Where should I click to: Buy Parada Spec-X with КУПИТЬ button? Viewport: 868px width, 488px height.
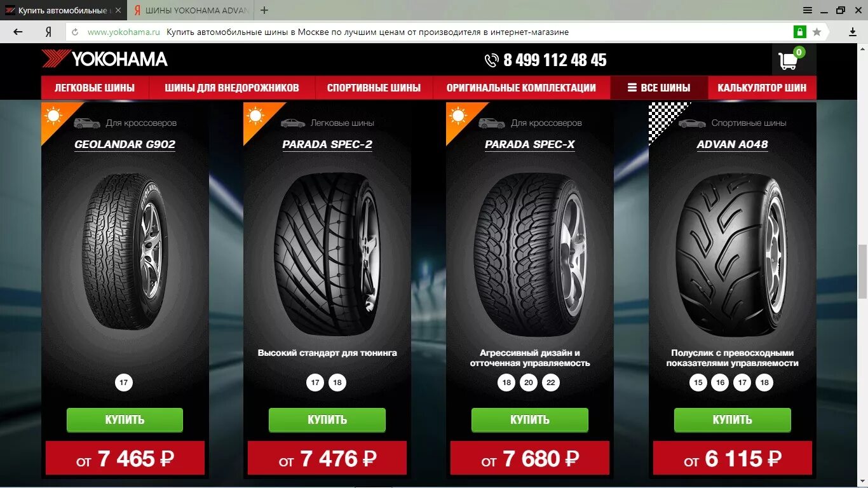(x=530, y=420)
